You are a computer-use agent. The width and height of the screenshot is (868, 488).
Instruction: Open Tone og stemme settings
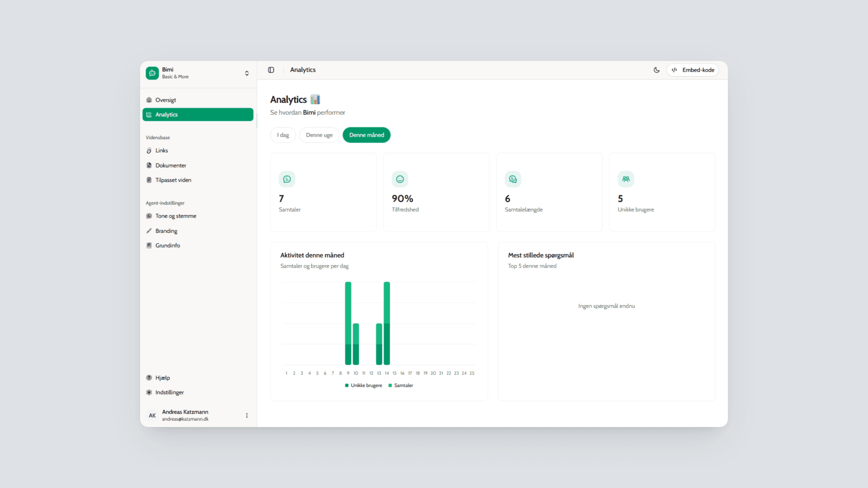(x=150, y=216)
